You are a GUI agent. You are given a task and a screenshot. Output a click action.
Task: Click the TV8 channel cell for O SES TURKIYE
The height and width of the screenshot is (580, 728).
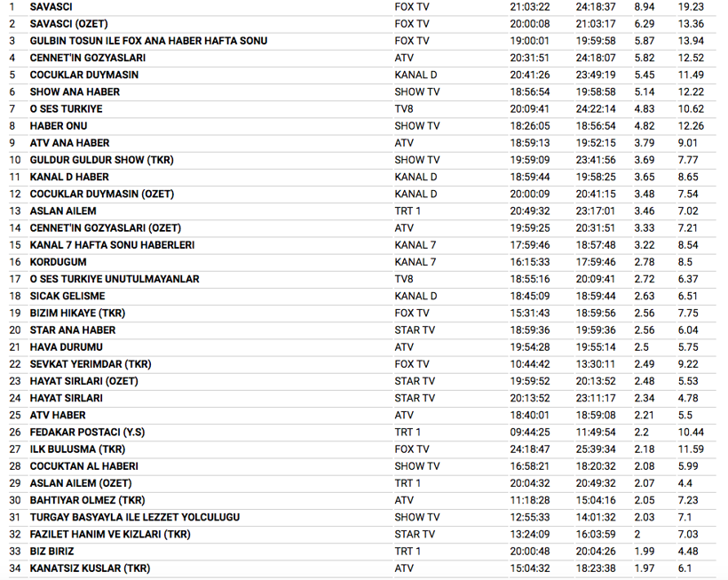(404, 109)
